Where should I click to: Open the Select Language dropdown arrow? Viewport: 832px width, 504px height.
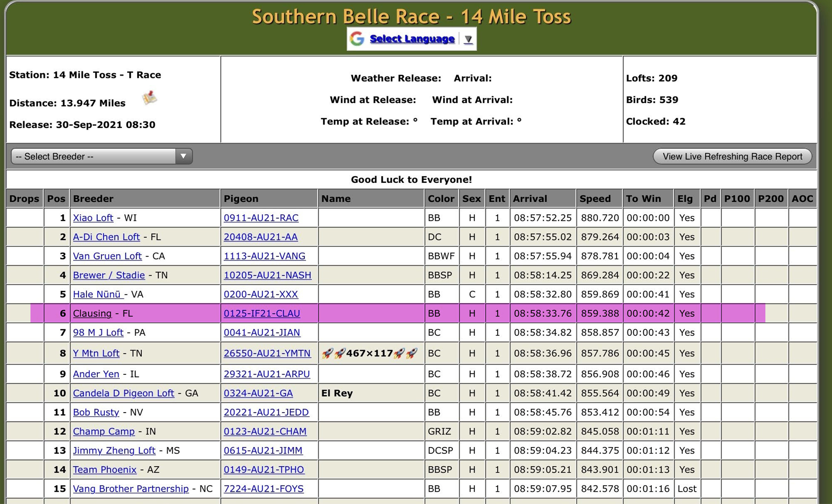[x=468, y=39]
